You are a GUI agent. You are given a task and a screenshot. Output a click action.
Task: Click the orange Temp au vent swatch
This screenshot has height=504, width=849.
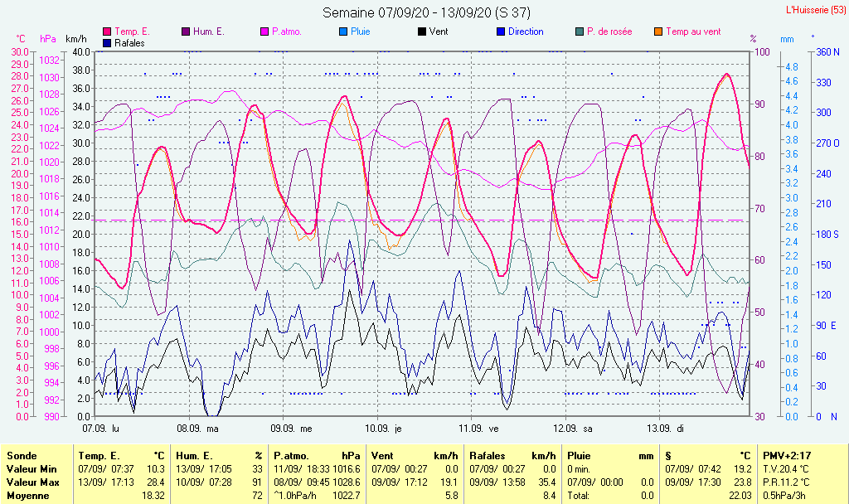point(658,32)
